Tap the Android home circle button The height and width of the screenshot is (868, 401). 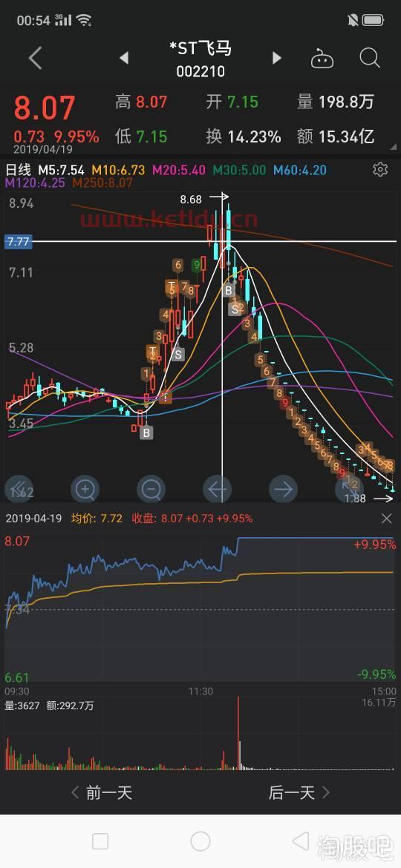point(200,841)
